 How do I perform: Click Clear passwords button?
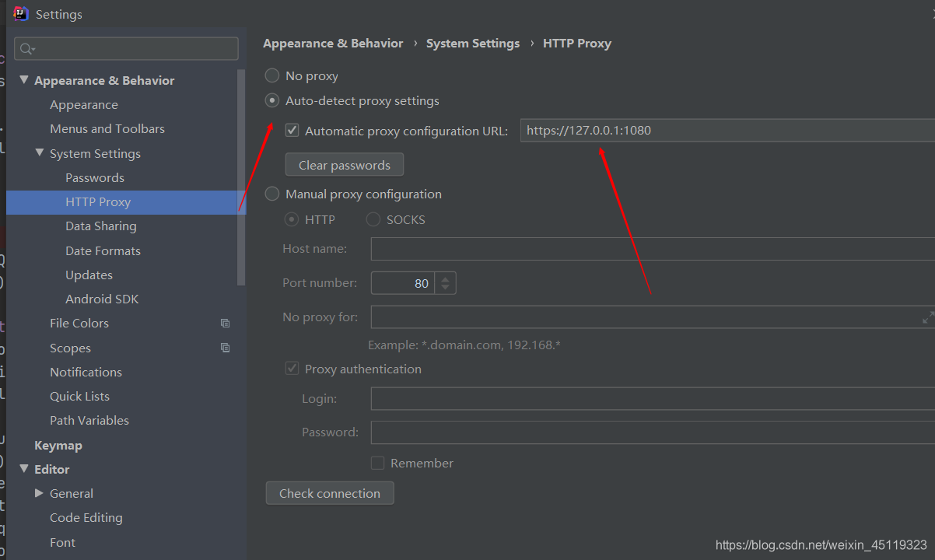click(x=345, y=165)
